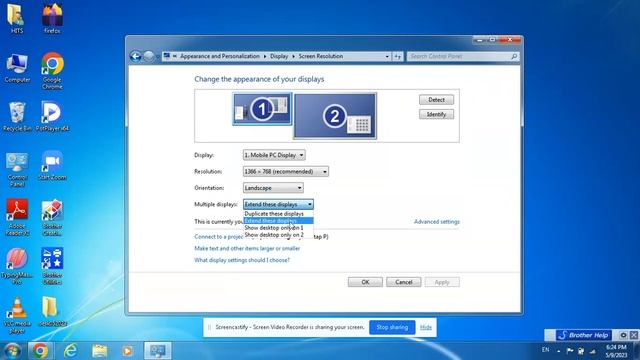Launch the PotPlayer x64 shortcut
The width and height of the screenshot is (640, 360).
tap(52, 117)
